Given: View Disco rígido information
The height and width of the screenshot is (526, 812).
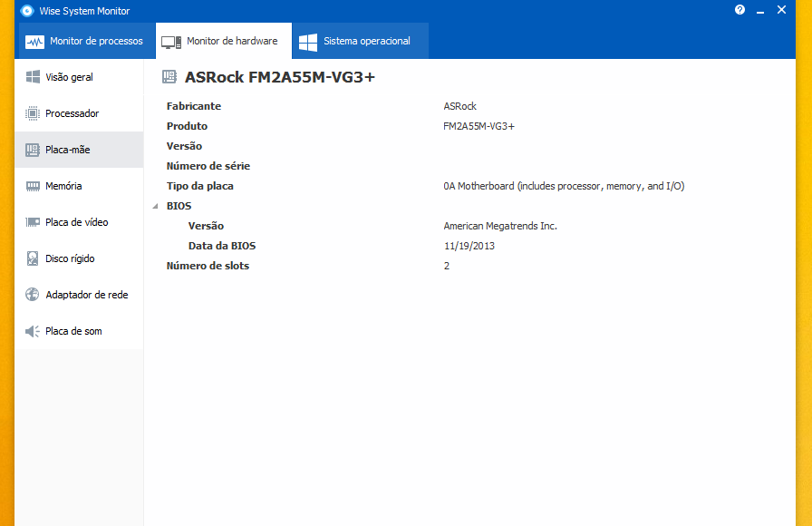Looking at the screenshot, I should pos(79,258).
